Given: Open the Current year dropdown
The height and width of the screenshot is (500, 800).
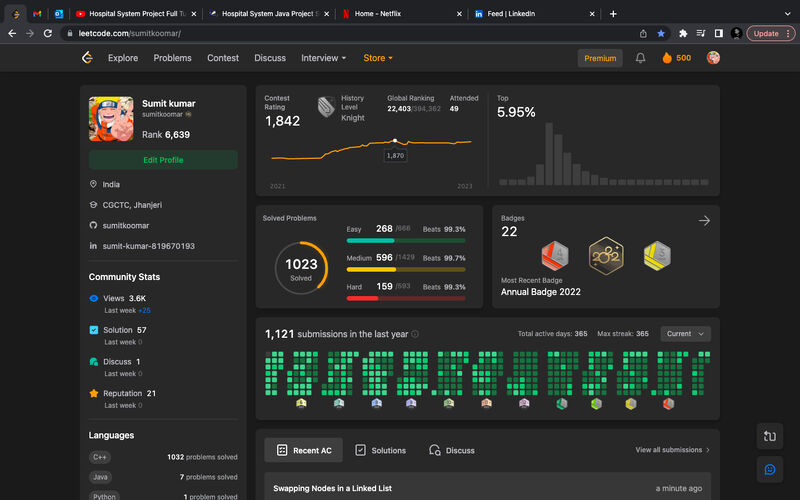Looking at the screenshot, I should [685, 334].
